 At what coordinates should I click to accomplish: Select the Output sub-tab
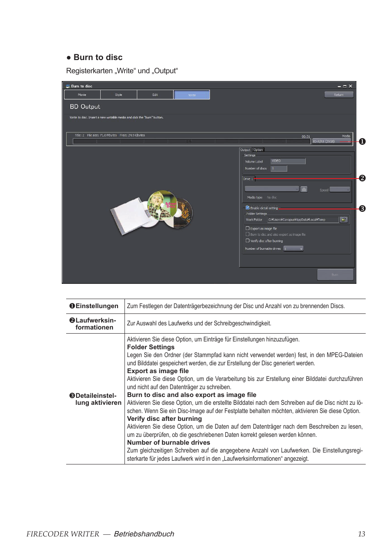click(x=245, y=150)
